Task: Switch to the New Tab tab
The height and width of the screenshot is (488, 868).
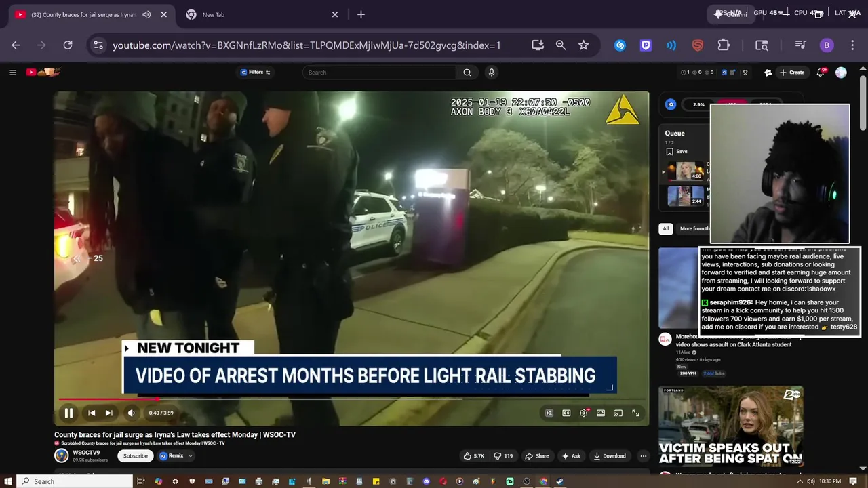Action: pyautogui.click(x=262, y=14)
